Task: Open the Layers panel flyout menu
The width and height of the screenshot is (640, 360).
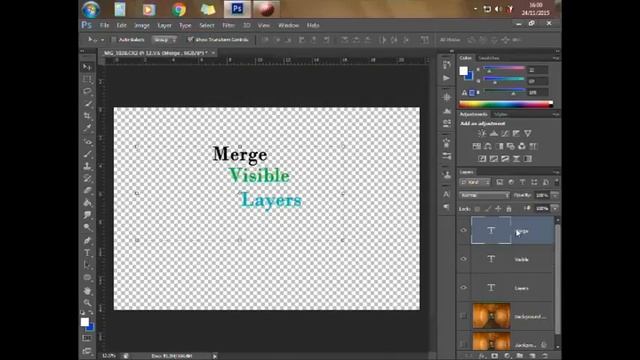Action: point(556,172)
